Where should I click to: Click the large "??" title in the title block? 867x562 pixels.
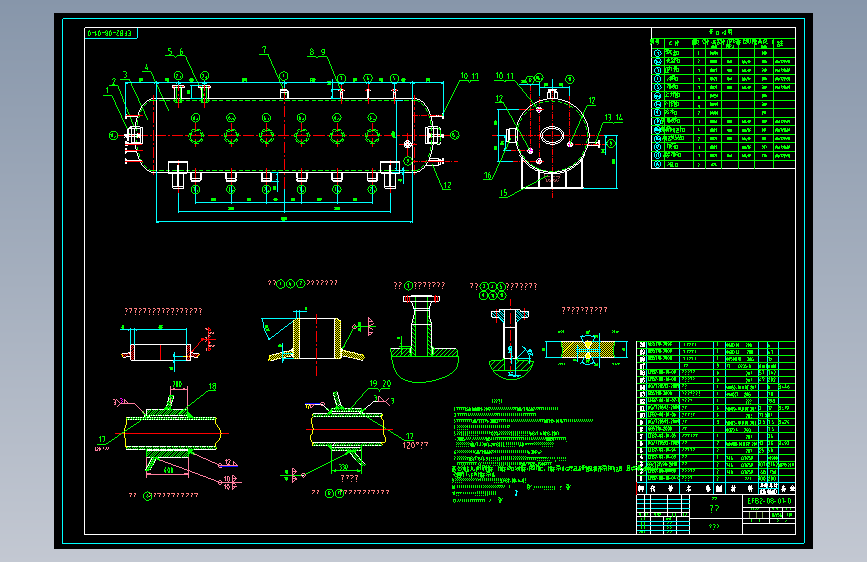click(x=714, y=508)
